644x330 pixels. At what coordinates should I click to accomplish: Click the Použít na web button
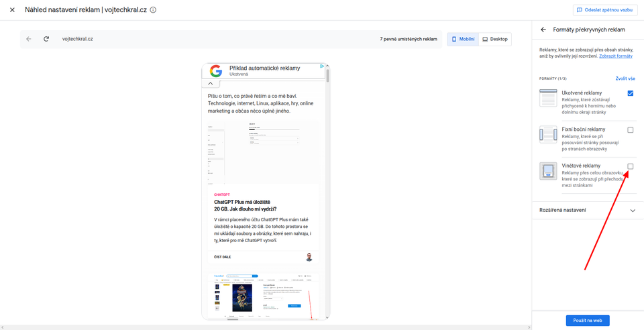tap(588, 321)
